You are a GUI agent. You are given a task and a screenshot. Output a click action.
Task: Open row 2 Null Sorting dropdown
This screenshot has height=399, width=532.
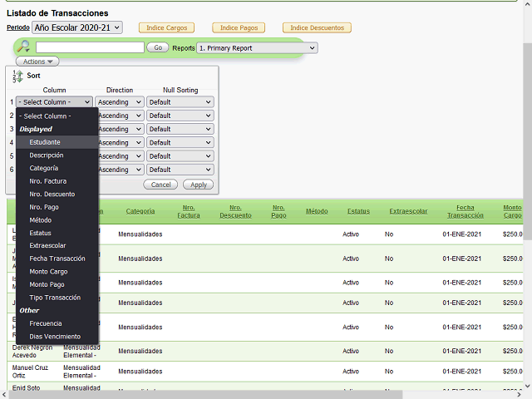click(180, 116)
